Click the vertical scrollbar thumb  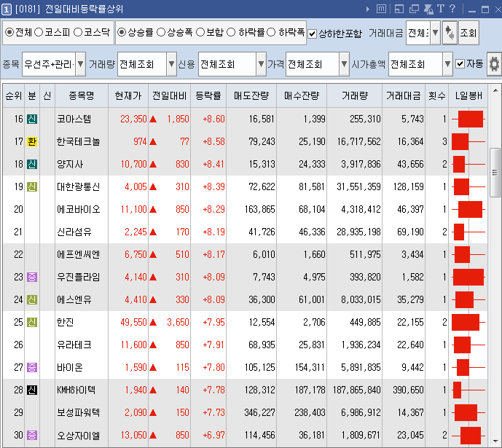pos(495,173)
